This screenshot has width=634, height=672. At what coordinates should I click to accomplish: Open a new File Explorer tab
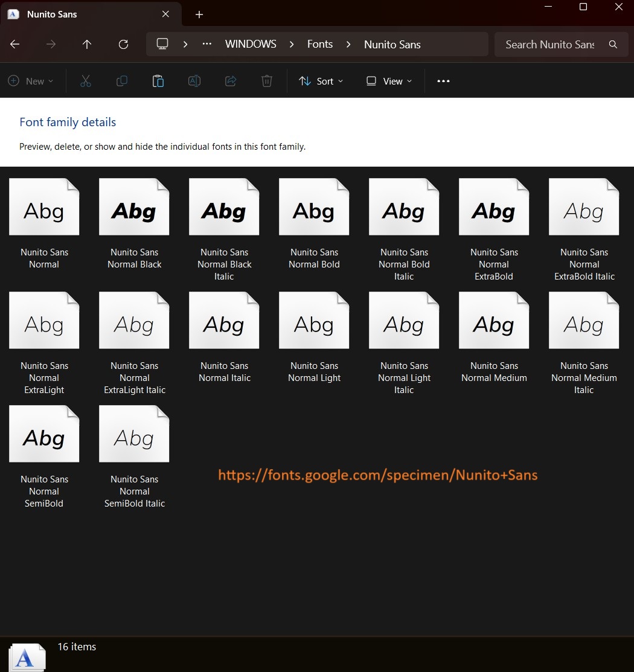[199, 14]
